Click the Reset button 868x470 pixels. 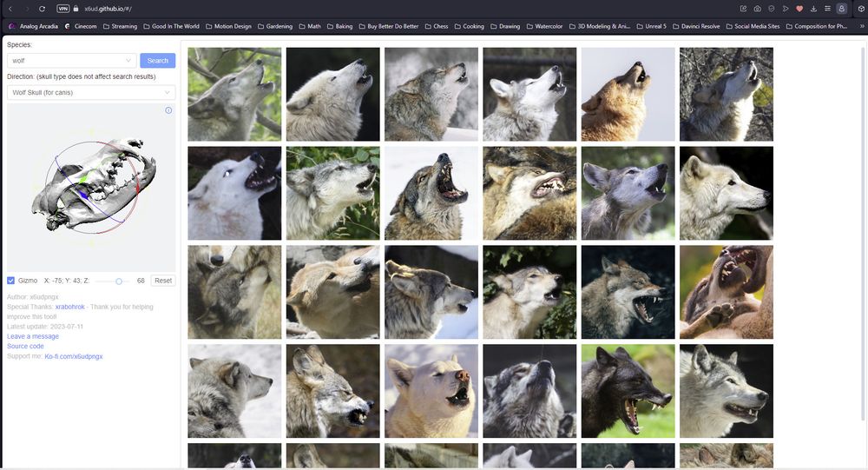click(x=163, y=281)
